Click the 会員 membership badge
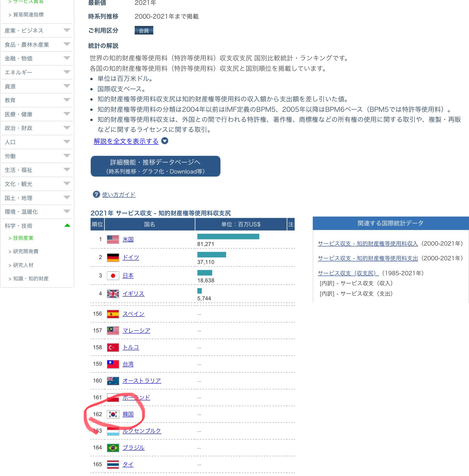 point(144,31)
